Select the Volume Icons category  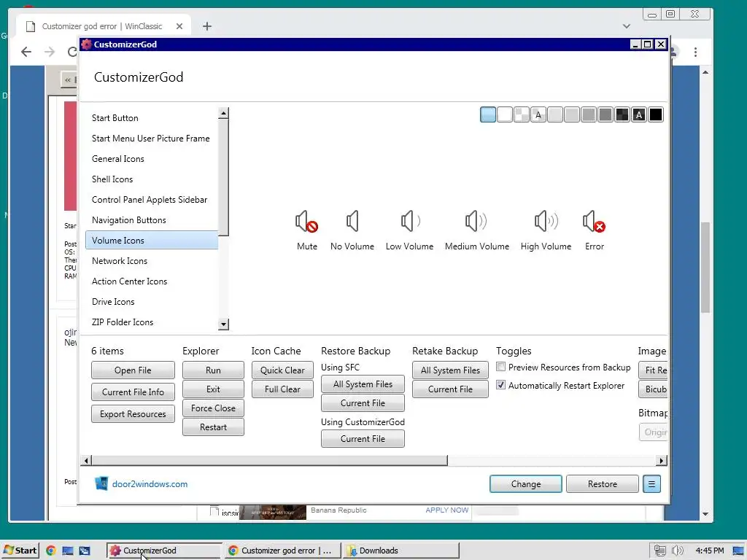tap(152, 241)
